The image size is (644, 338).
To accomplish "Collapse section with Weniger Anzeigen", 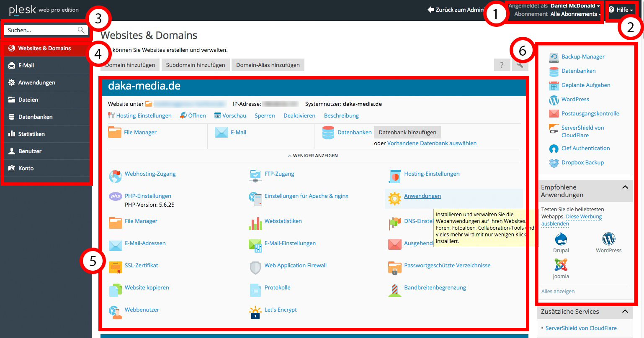I will point(313,156).
